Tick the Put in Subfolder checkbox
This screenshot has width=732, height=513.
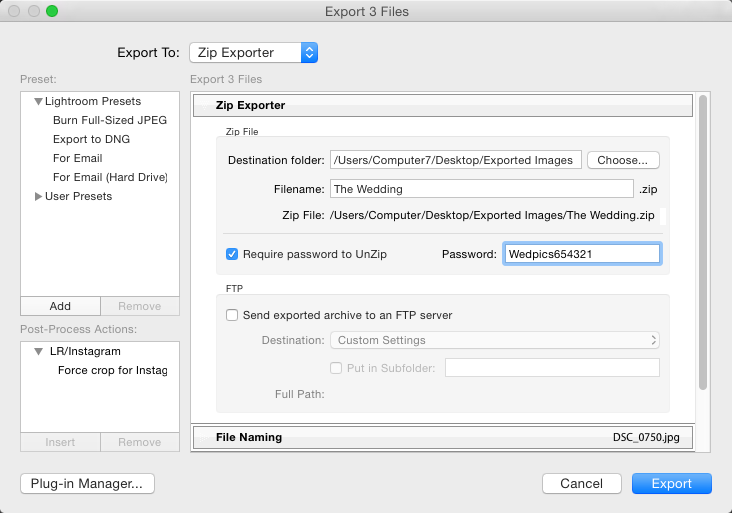coord(336,368)
